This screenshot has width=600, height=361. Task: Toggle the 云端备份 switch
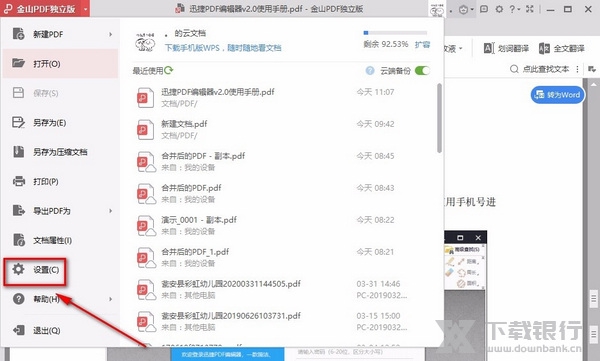click(422, 70)
